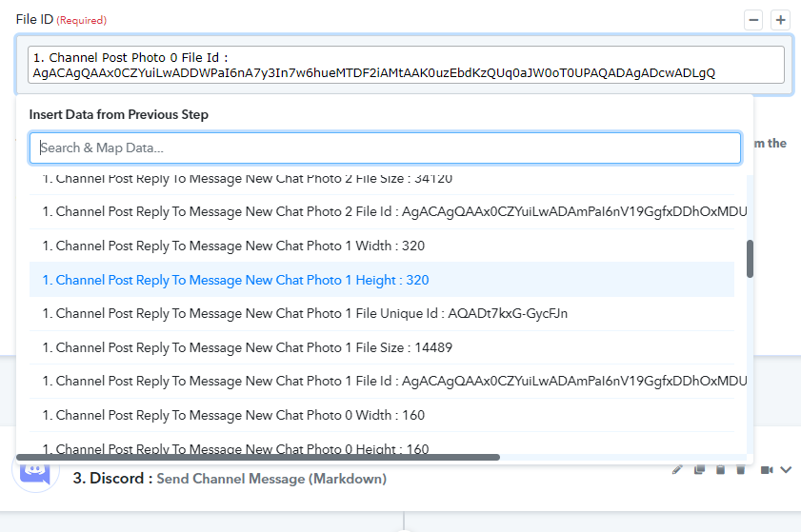Choose Chat Photo 1 File Size : 14489
This screenshot has height=532, width=801.
[x=382, y=347]
